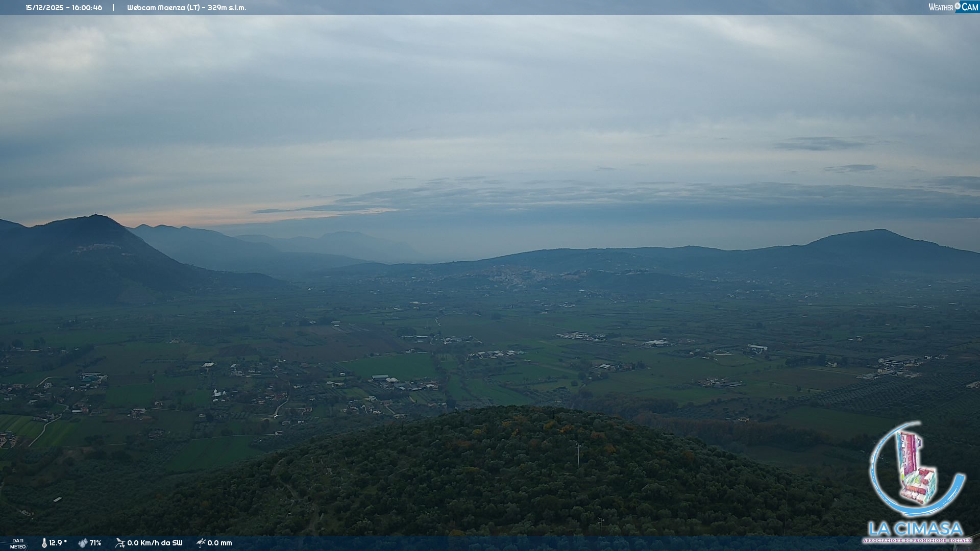The width and height of the screenshot is (980, 551).
Task: Click the umbrella rainfall icon
Action: pos(201,543)
